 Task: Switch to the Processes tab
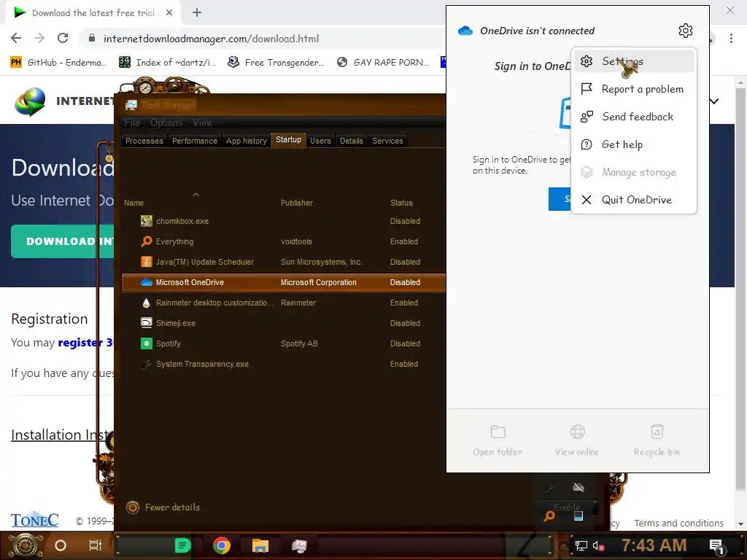(144, 141)
